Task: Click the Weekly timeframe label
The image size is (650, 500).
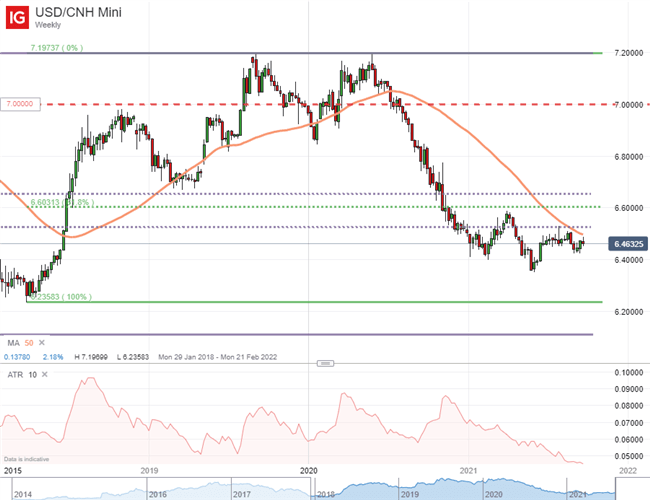Action: coord(48,25)
